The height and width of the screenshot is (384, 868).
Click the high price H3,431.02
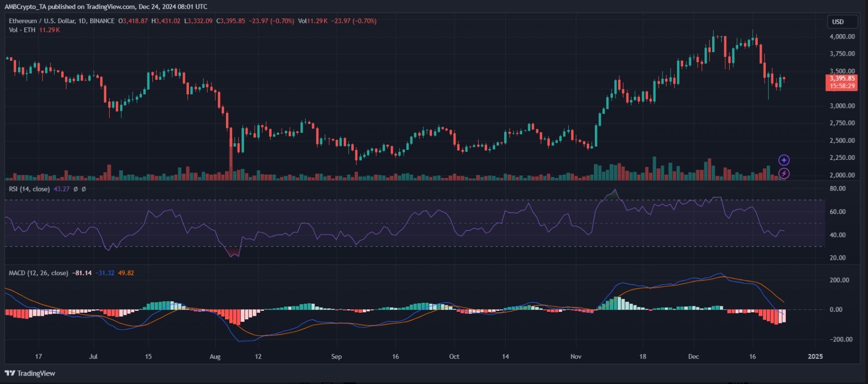pos(165,21)
